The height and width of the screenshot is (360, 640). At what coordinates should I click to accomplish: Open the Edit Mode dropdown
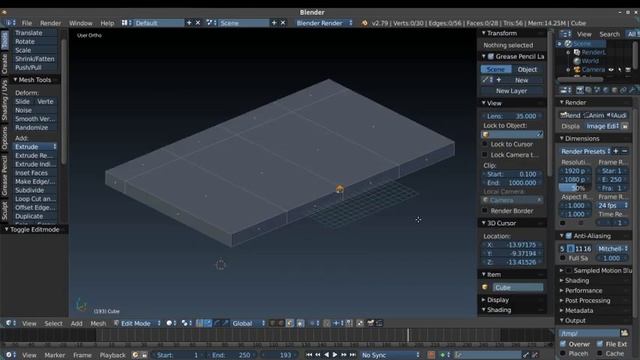click(x=137, y=323)
